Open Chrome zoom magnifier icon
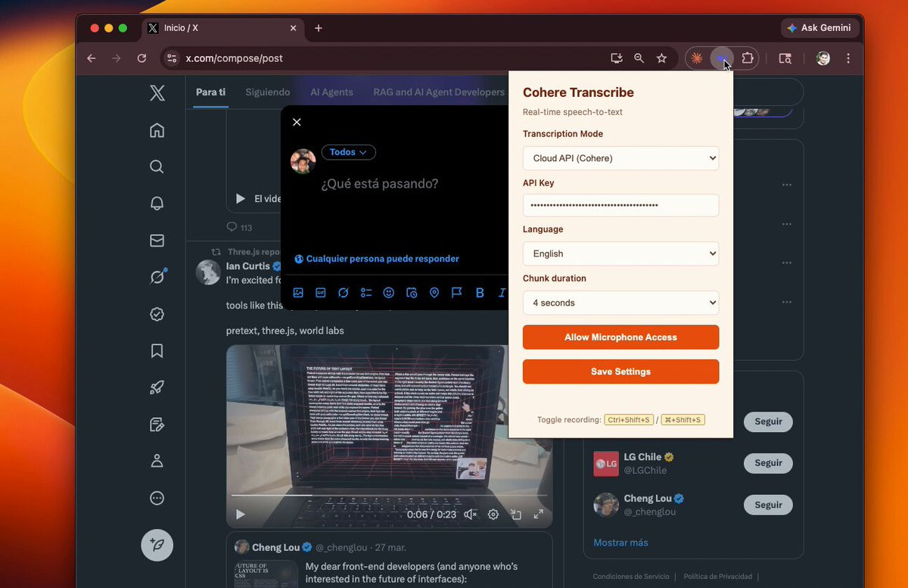 (639, 58)
